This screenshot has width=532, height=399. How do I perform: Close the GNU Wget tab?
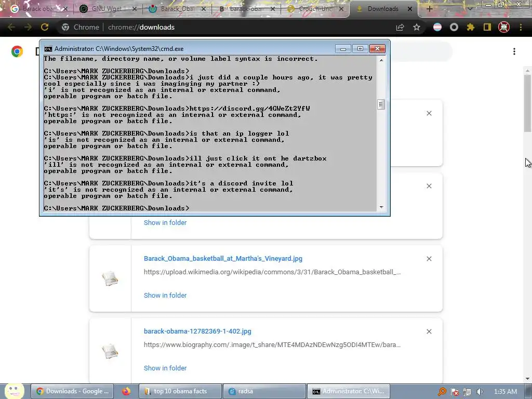pos(135,9)
